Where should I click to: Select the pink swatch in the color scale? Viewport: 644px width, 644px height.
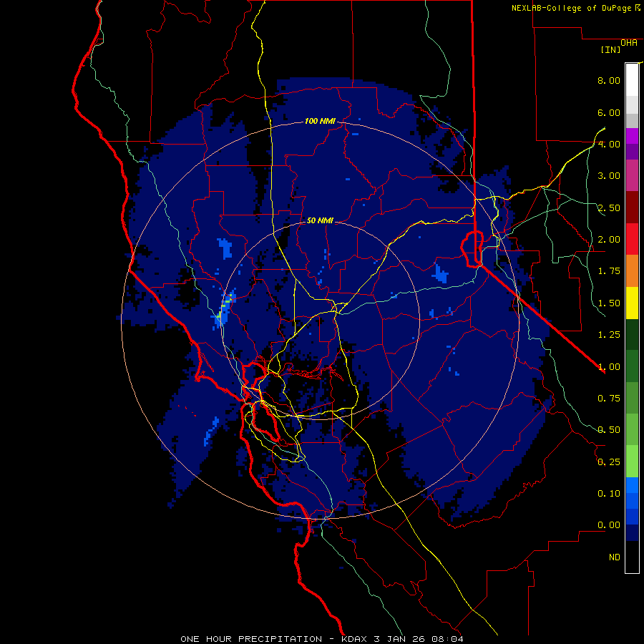[632, 175]
